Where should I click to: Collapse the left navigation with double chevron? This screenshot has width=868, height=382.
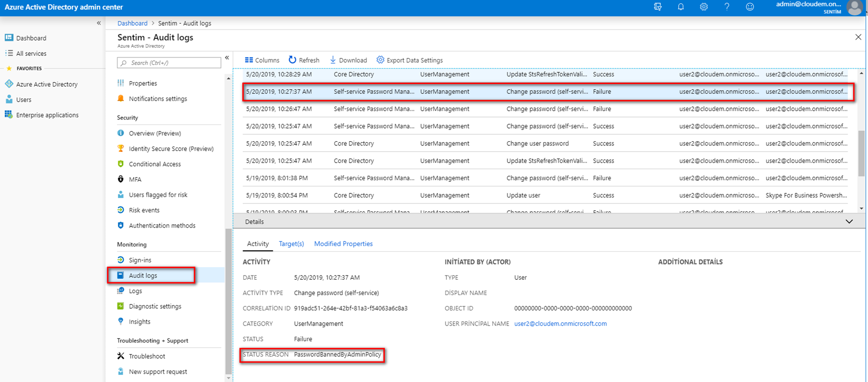99,23
